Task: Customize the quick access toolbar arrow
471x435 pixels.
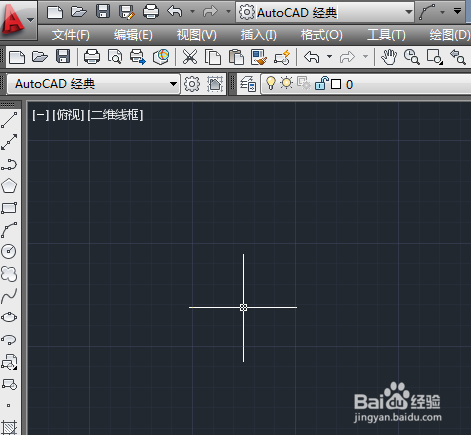Action: tap(458, 11)
